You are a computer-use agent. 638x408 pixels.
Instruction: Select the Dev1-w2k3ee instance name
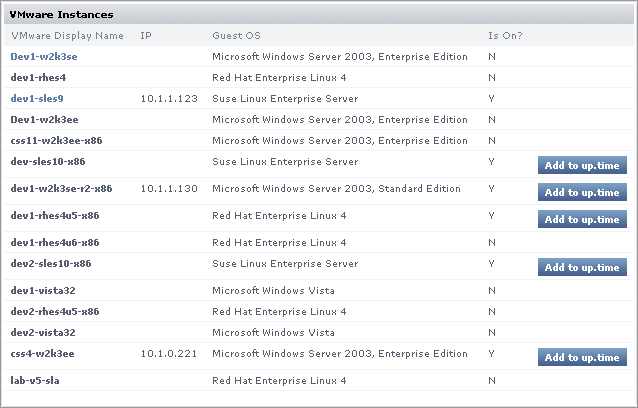pos(44,119)
